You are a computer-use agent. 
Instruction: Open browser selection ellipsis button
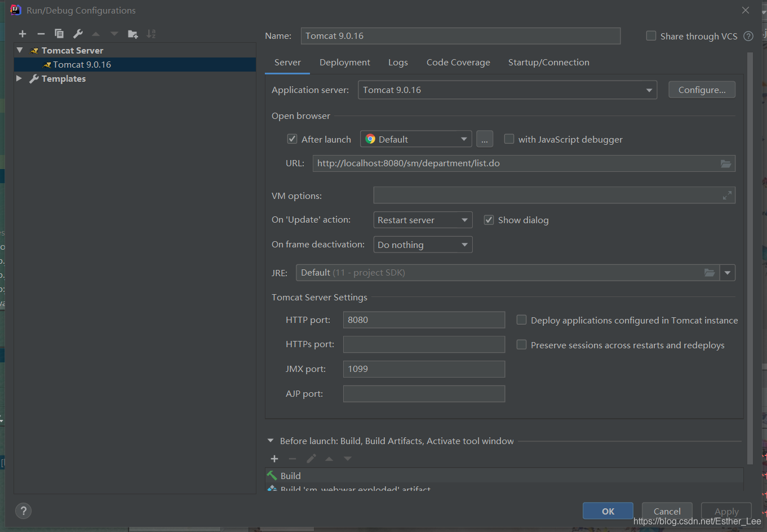tap(485, 139)
